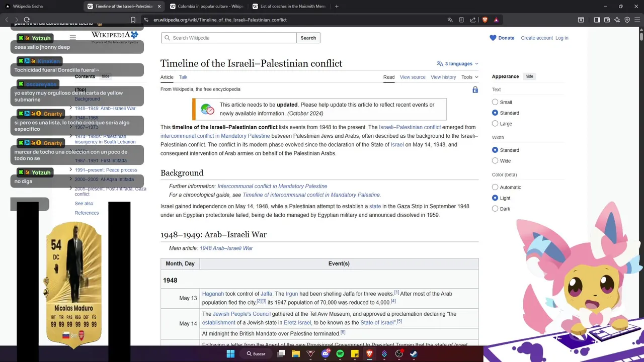This screenshot has height=362, width=644.
Task: Expand 2000–2005: Al-Aqsa Intifada contents section
Action: tap(71, 179)
